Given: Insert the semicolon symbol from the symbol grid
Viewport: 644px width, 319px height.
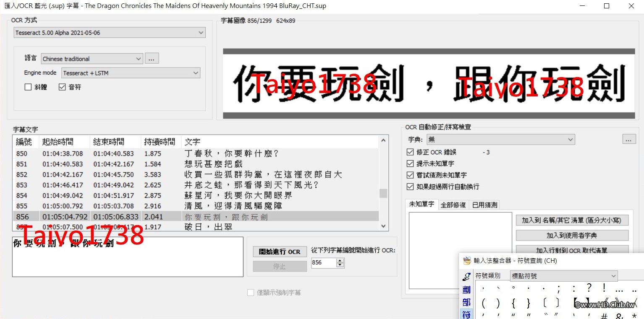Looking at the screenshot, I should (559, 288).
